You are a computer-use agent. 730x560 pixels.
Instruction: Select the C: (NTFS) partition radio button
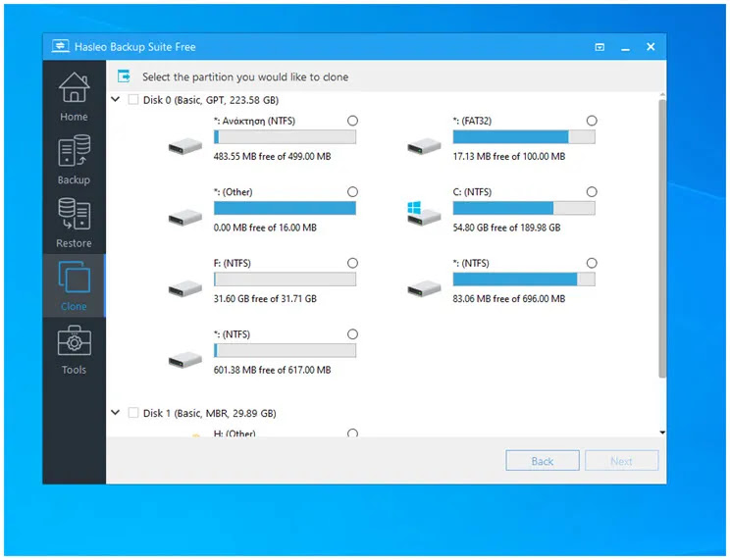point(592,192)
